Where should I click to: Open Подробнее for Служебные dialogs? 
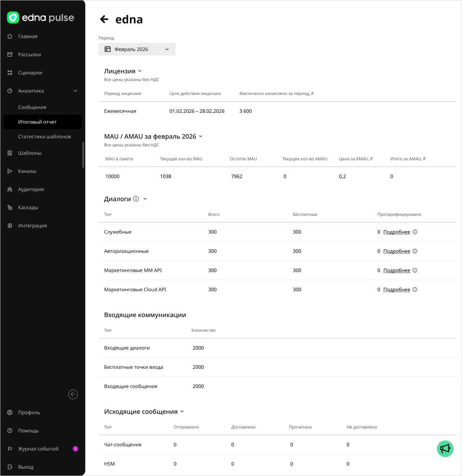tap(397, 232)
